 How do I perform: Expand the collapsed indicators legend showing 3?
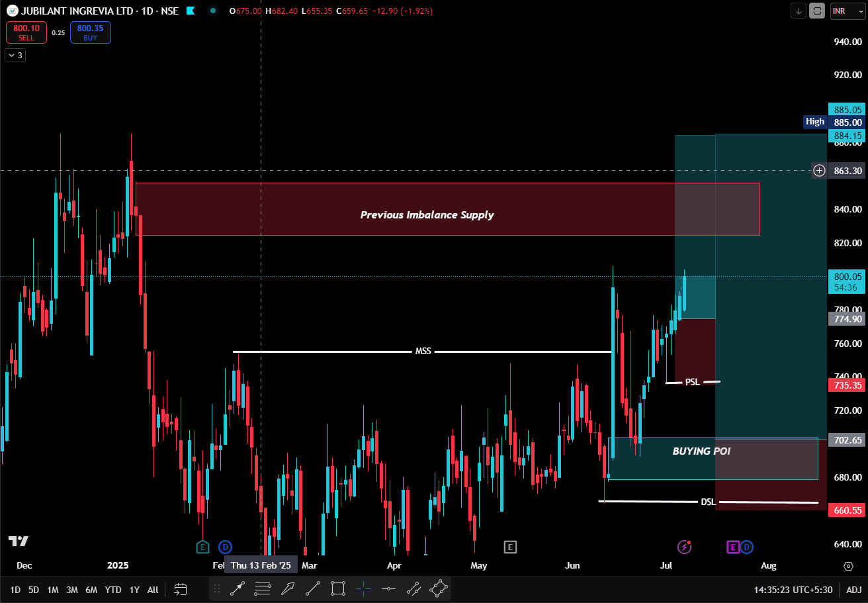tap(15, 56)
